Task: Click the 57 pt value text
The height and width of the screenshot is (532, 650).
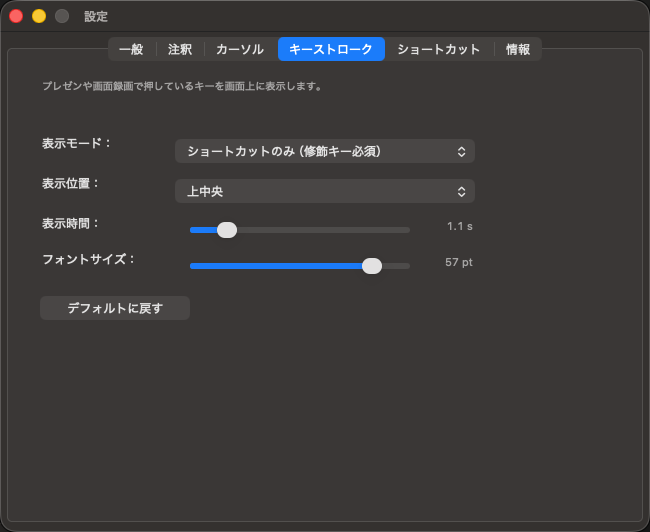Action: click(x=459, y=262)
